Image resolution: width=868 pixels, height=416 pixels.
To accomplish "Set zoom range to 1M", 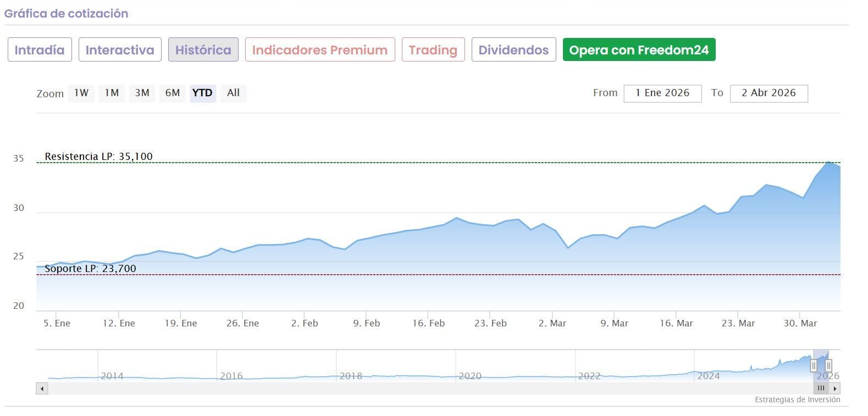I will (x=112, y=93).
